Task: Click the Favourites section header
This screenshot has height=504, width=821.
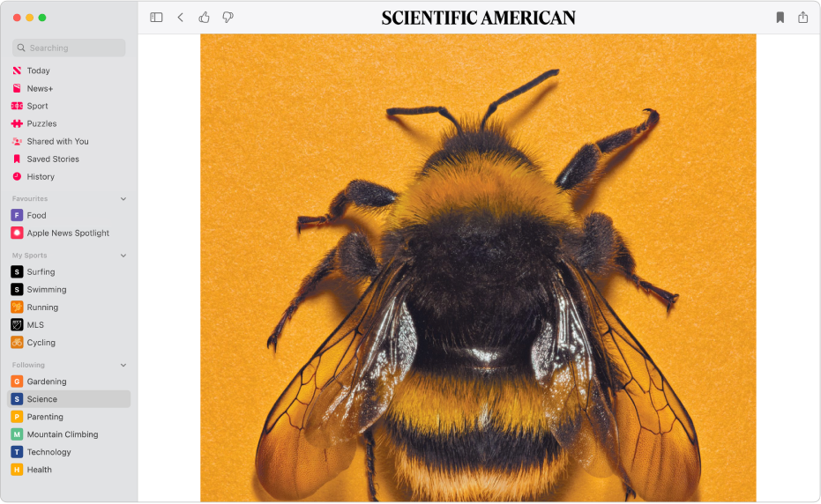Action: click(30, 199)
